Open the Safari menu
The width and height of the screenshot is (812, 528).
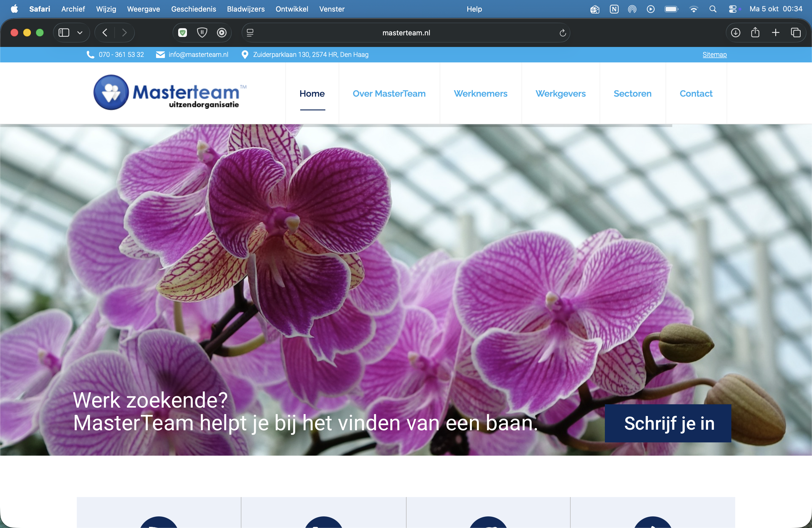tap(39, 9)
